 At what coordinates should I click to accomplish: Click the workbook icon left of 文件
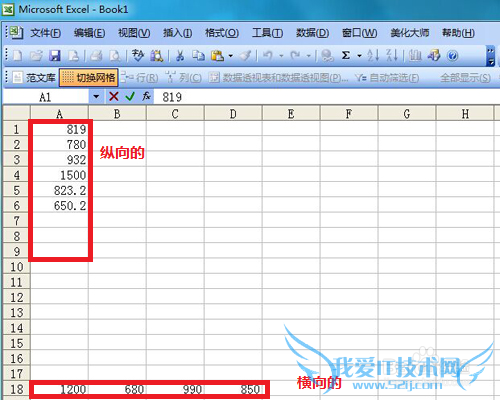point(15,33)
